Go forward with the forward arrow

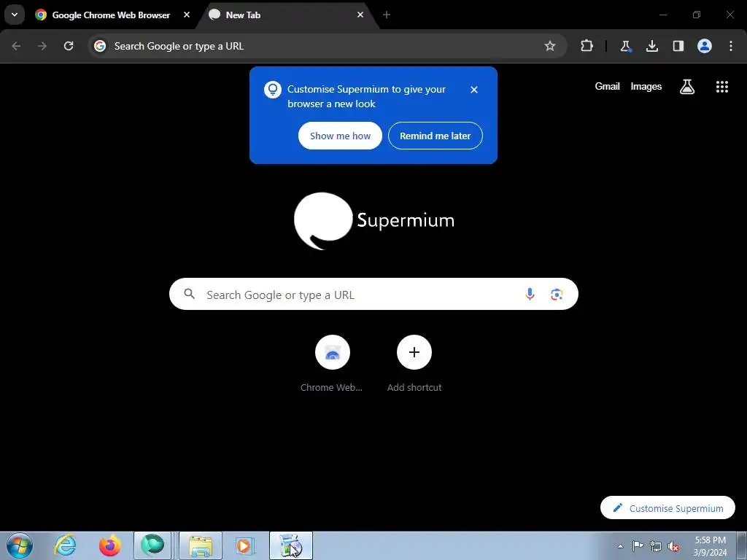[x=42, y=46]
